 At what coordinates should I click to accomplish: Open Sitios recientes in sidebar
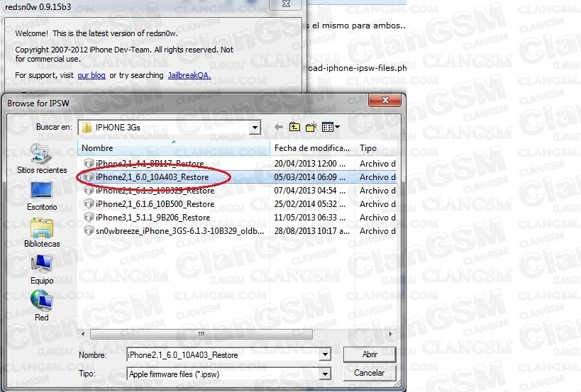[x=42, y=159]
